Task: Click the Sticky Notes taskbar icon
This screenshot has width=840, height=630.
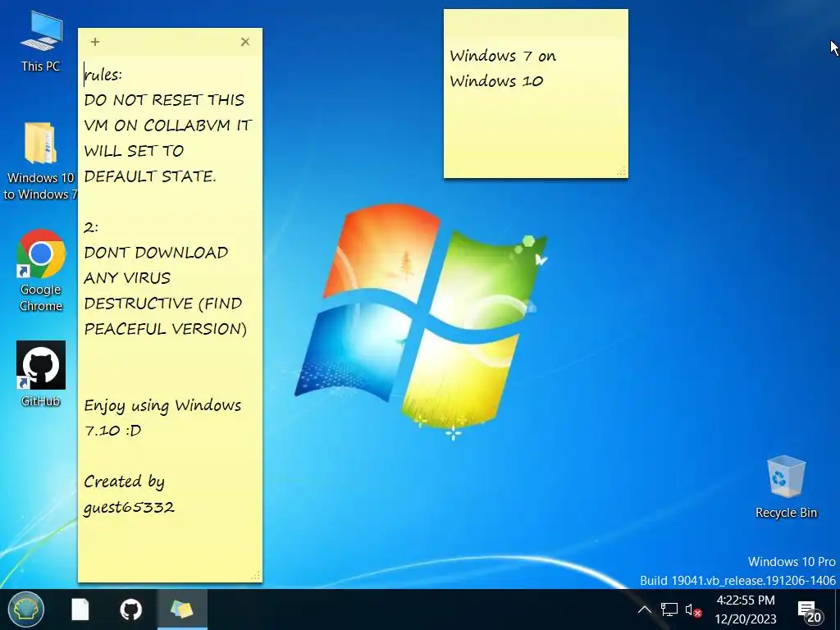Action: click(x=181, y=609)
